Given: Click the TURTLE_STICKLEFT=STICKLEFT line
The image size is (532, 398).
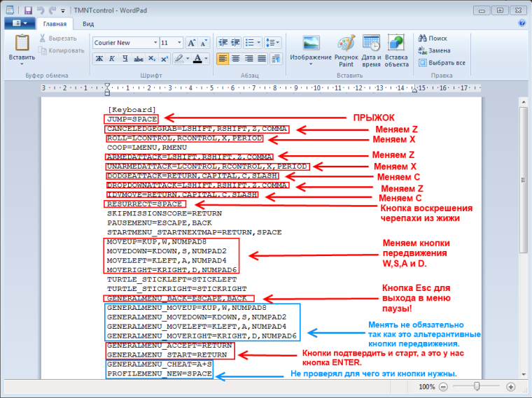Looking at the screenshot, I should pyautogui.click(x=172, y=280).
